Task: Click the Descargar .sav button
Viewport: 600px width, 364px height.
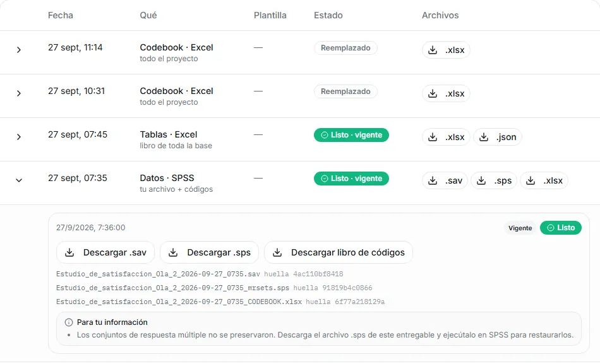Action: [x=105, y=252]
